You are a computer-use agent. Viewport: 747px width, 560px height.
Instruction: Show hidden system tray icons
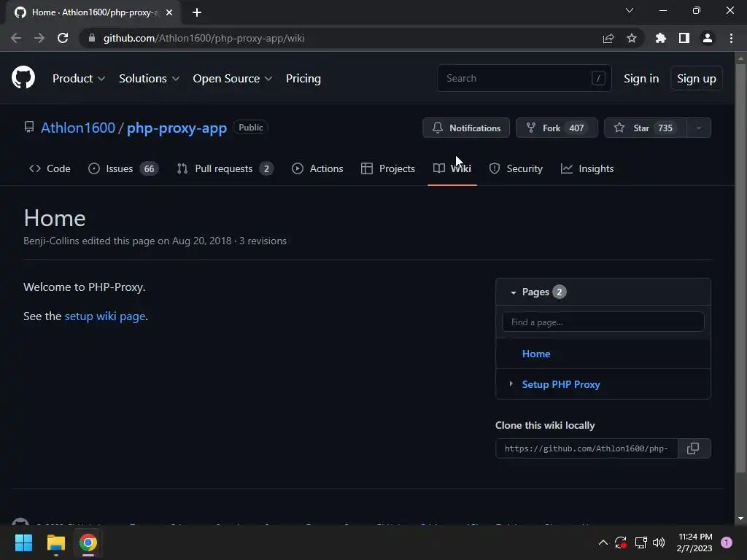coord(603,542)
